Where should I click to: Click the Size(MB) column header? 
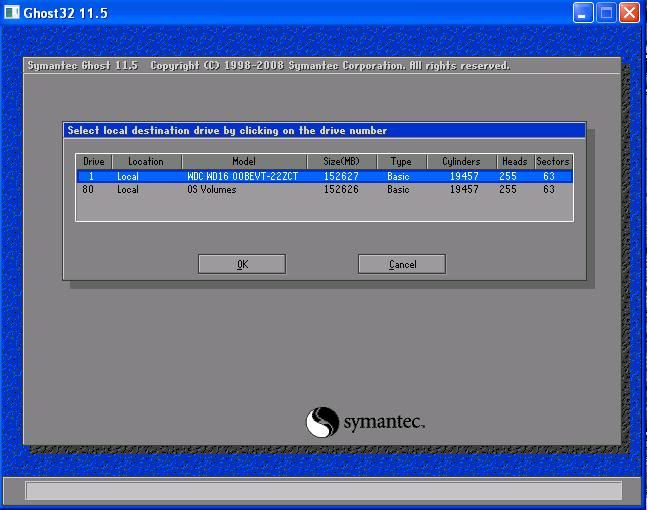342,162
